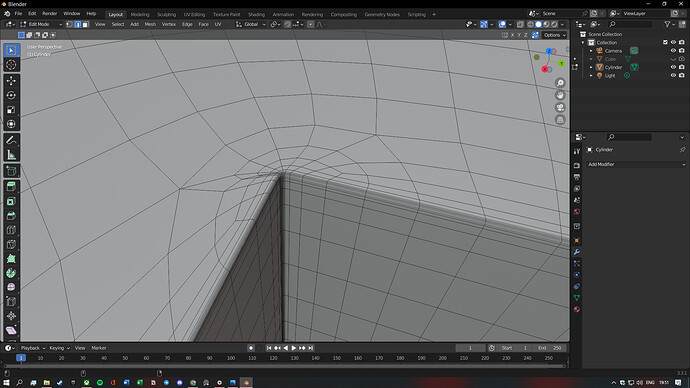Expand the Camera tree item
Viewport: 690px width, 388px height.
591,51
